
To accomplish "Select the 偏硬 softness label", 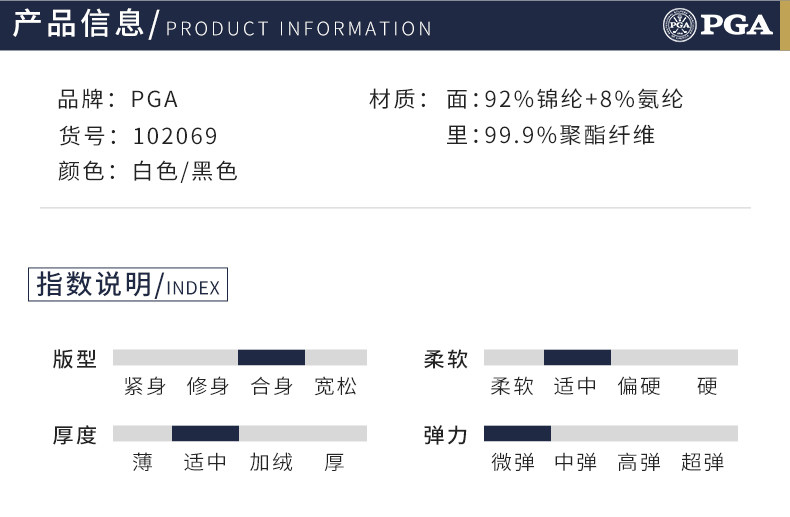I will [639, 386].
